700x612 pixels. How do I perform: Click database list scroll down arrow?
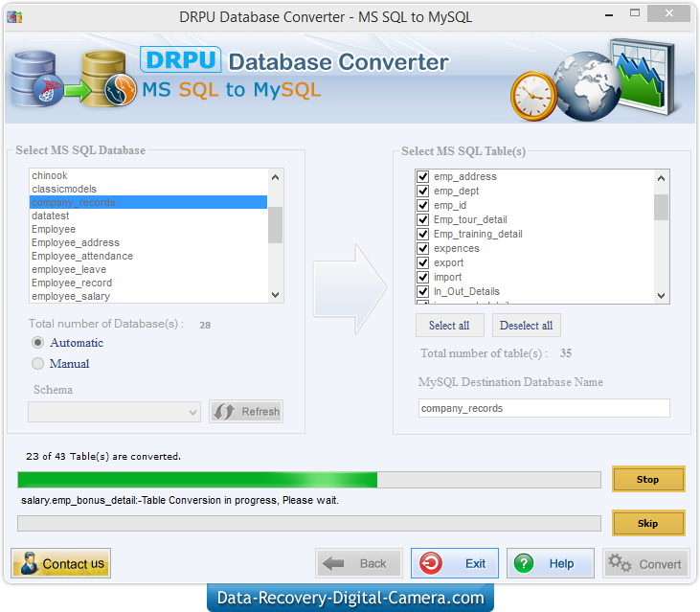tap(276, 295)
